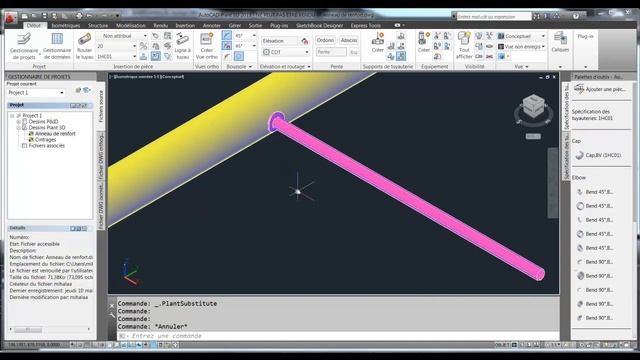Expand Élévation et routage panel arrow
The height and width of the screenshot is (360, 640).
[x=309, y=67]
